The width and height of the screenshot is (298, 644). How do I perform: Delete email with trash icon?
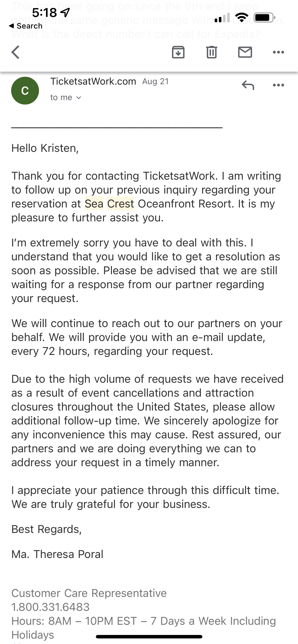[x=211, y=52]
